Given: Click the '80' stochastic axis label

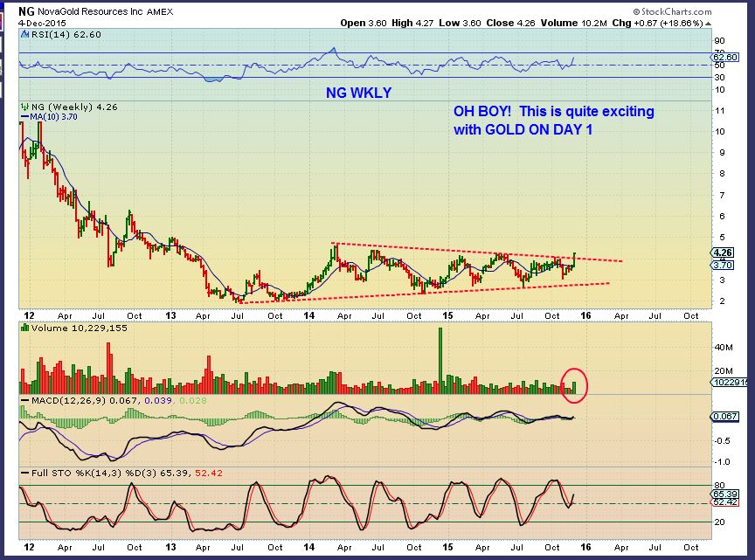Looking at the screenshot, I should pyautogui.click(x=720, y=485).
